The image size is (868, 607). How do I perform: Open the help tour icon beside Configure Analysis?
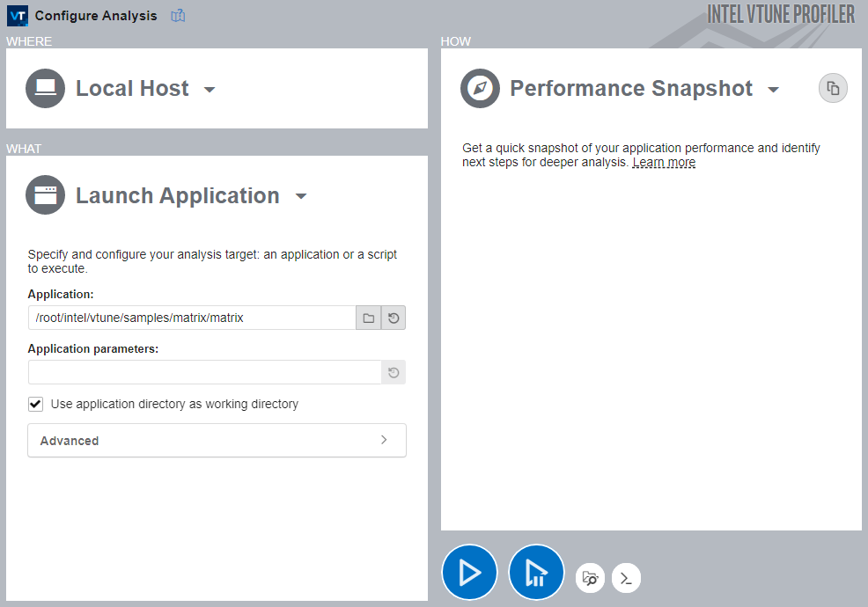pos(179,16)
